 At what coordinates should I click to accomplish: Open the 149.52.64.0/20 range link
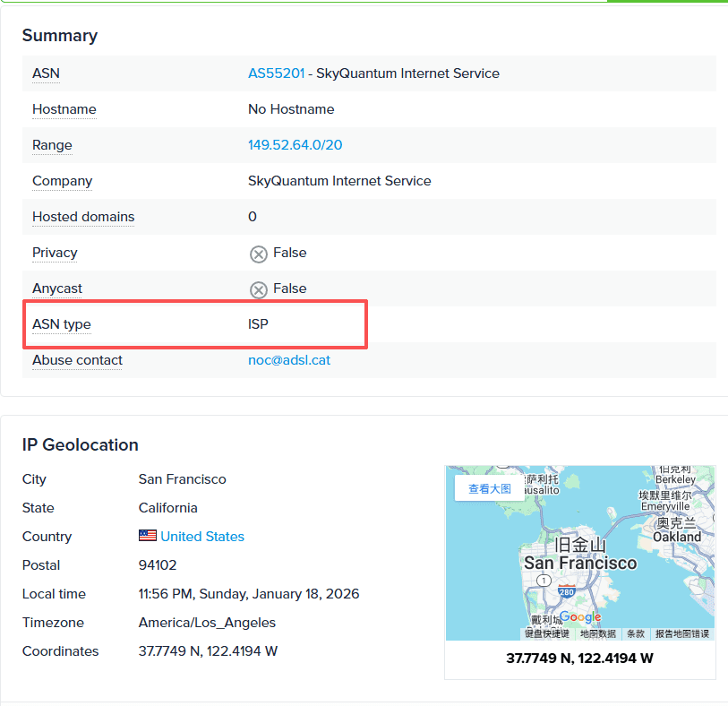[295, 145]
